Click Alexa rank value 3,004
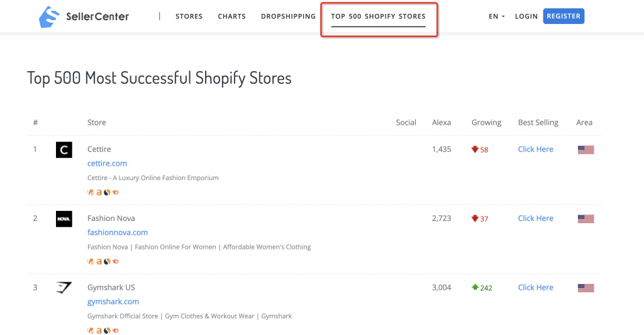The width and height of the screenshot is (644, 335). click(441, 287)
